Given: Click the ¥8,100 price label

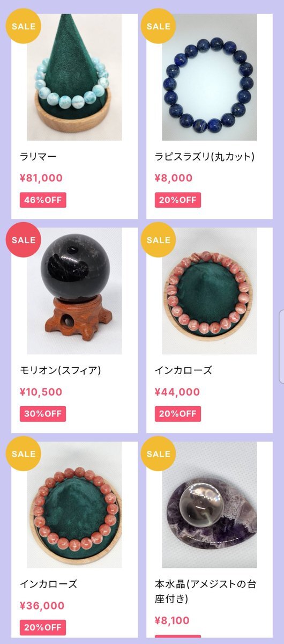Looking at the screenshot, I should 172,621.
